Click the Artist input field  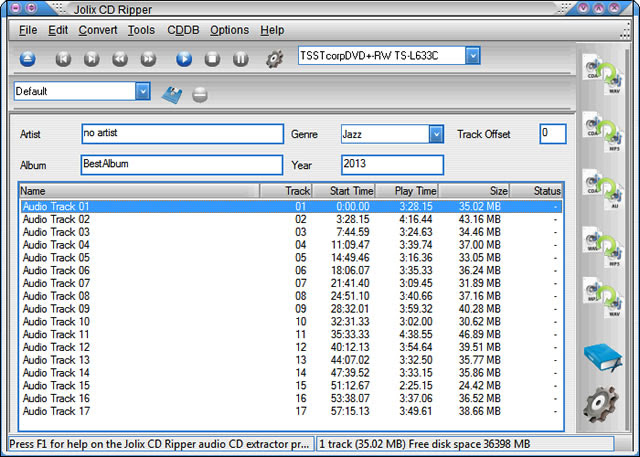(182, 134)
